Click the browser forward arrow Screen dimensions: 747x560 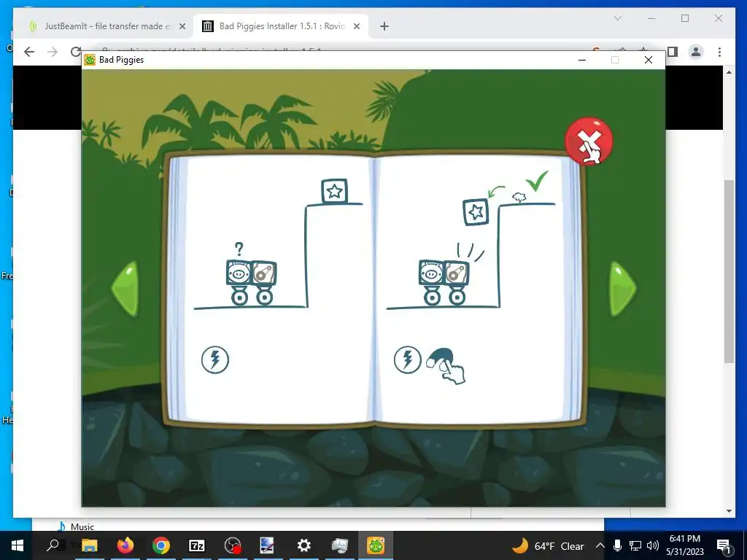53,52
